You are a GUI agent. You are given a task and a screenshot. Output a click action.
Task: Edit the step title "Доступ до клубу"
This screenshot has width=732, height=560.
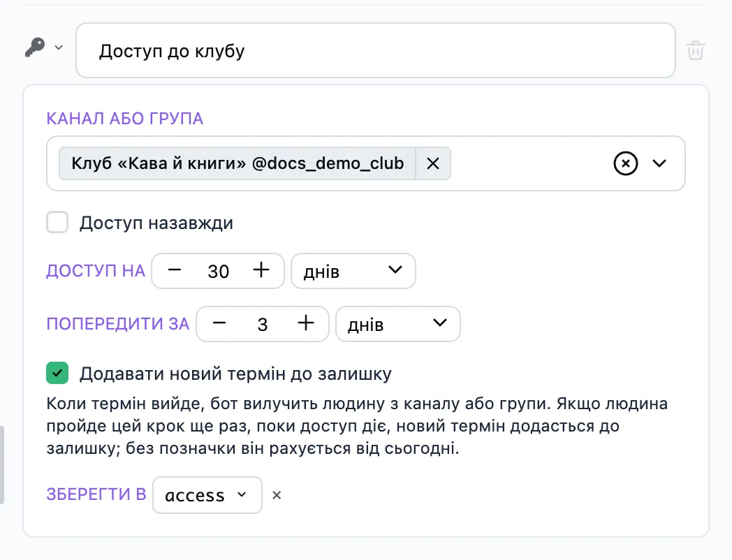pyautogui.click(x=375, y=50)
